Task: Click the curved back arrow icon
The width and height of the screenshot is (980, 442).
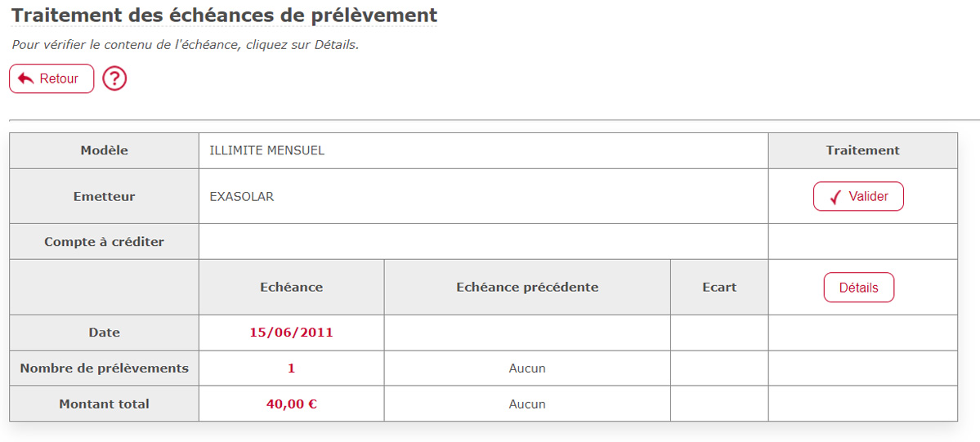Action: coord(26,78)
